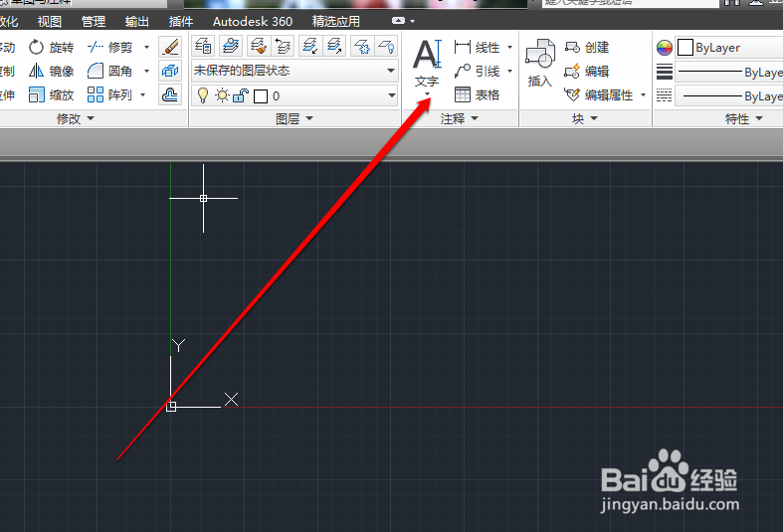Click the linetype icon in Properties panel

(665, 95)
